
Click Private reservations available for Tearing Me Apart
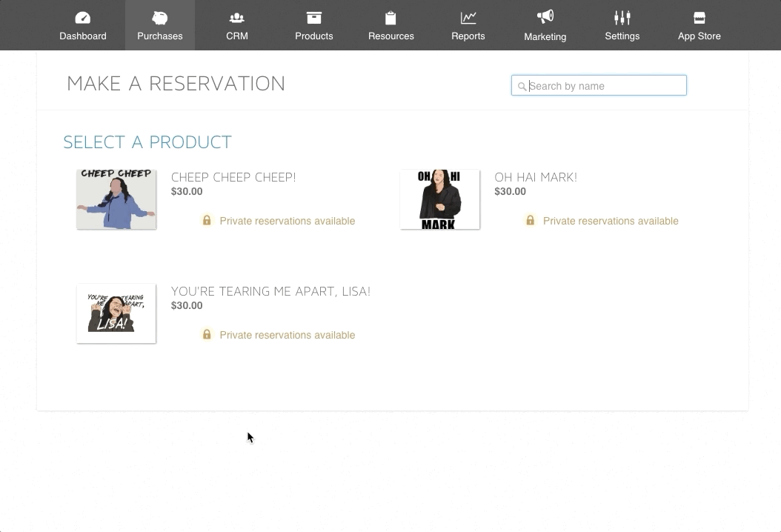(x=288, y=335)
